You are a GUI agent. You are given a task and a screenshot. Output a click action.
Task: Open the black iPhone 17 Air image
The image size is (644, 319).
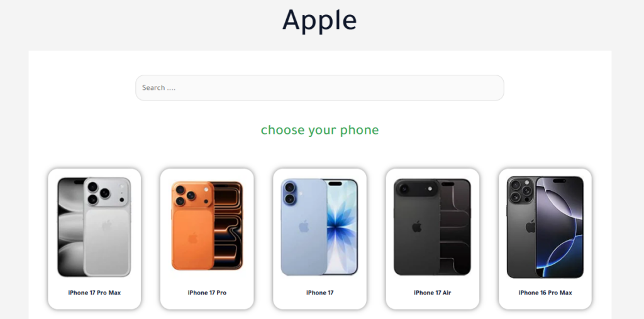pos(432,227)
